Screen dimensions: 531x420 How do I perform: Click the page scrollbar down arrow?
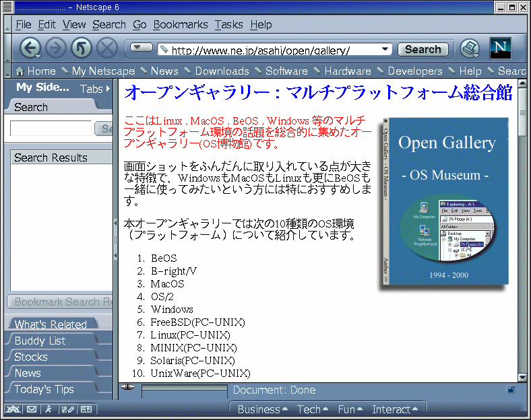point(522,377)
